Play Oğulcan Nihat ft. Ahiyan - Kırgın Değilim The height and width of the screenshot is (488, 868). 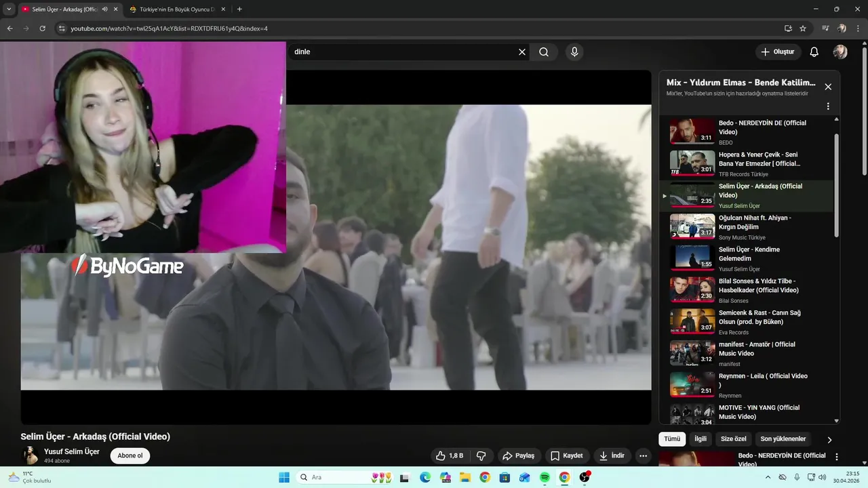[x=746, y=227]
